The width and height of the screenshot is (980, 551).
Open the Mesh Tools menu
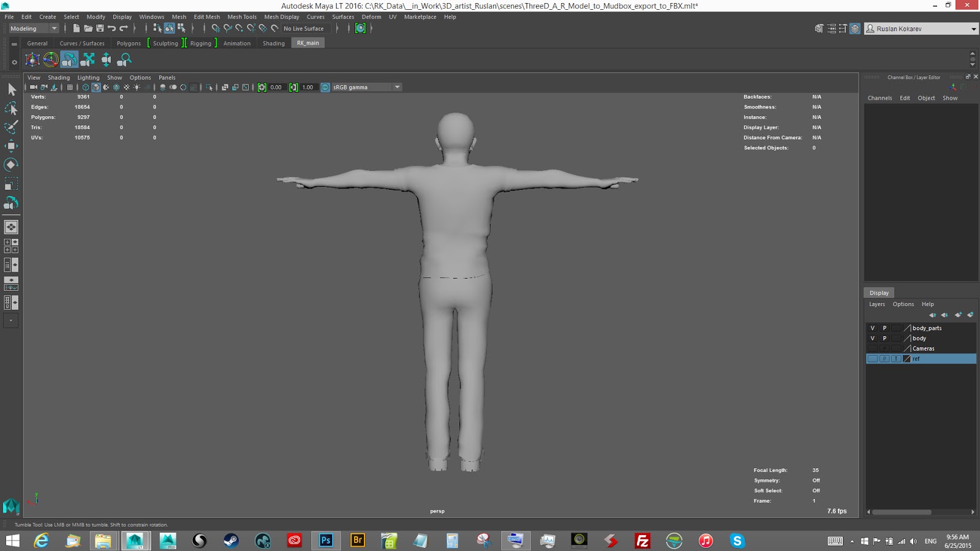coord(242,17)
